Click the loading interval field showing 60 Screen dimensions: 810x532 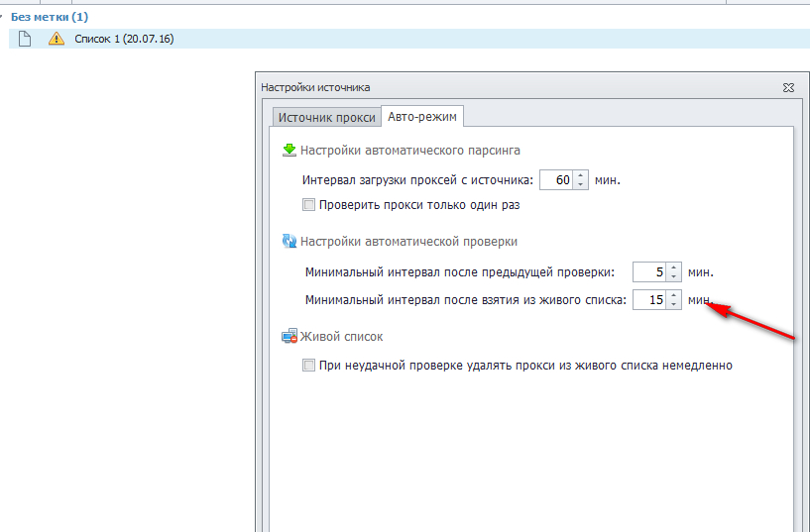(557, 180)
